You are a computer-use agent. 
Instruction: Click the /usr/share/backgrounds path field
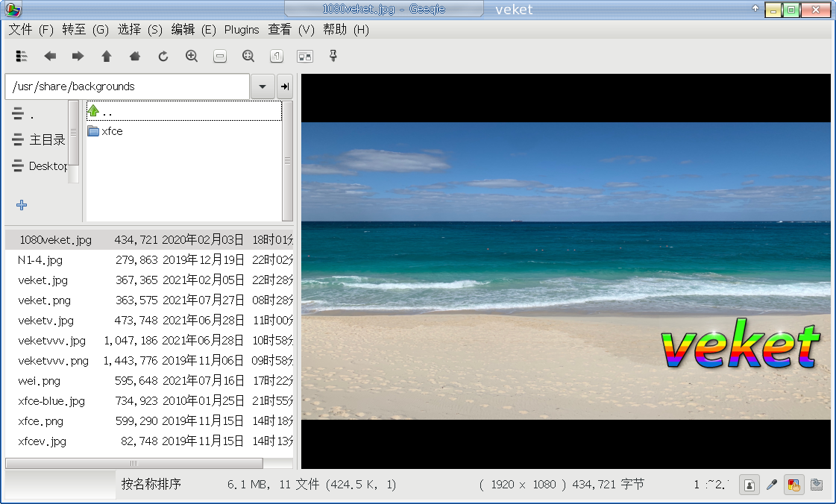point(128,86)
